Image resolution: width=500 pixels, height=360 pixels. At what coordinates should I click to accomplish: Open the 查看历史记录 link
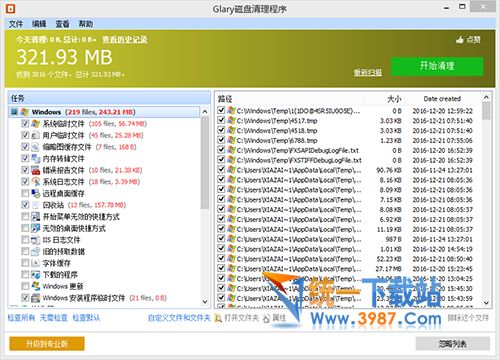125,40
